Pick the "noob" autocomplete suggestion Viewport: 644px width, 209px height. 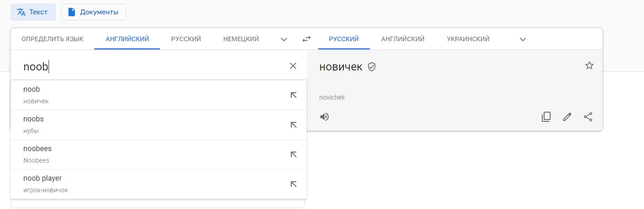click(139, 95)
